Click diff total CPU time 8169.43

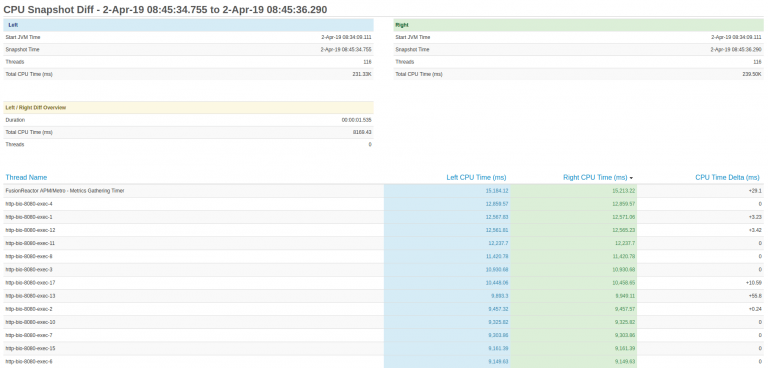pyautogui.click(x=362, y=132)
